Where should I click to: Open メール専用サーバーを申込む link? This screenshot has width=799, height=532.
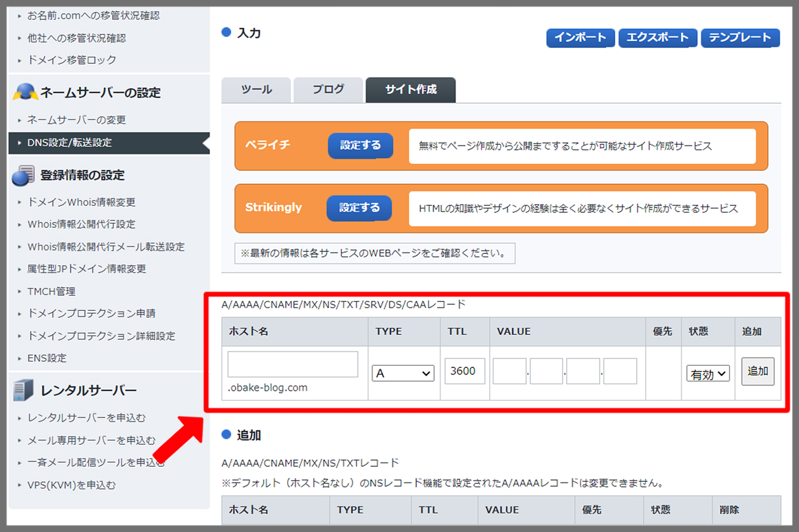(x=91, y=441)
